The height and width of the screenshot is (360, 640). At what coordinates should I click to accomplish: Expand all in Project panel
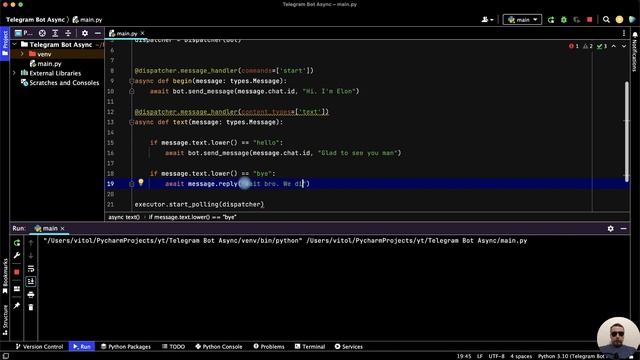55,33
